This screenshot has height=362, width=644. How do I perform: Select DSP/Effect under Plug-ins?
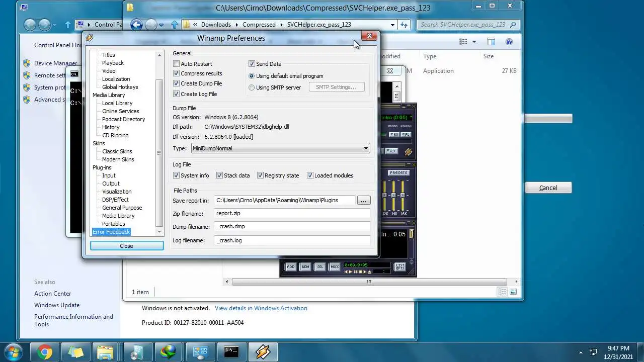click(x=115, y=200)
